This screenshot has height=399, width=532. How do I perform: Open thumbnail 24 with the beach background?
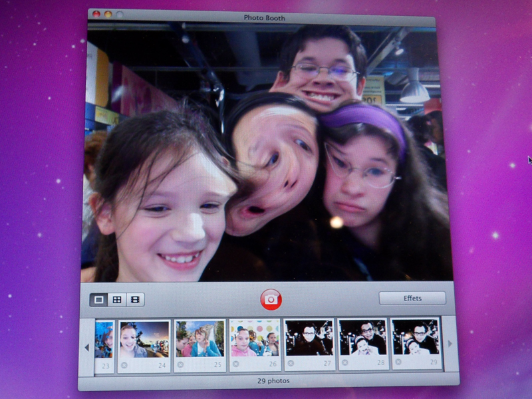coord(143,339)
